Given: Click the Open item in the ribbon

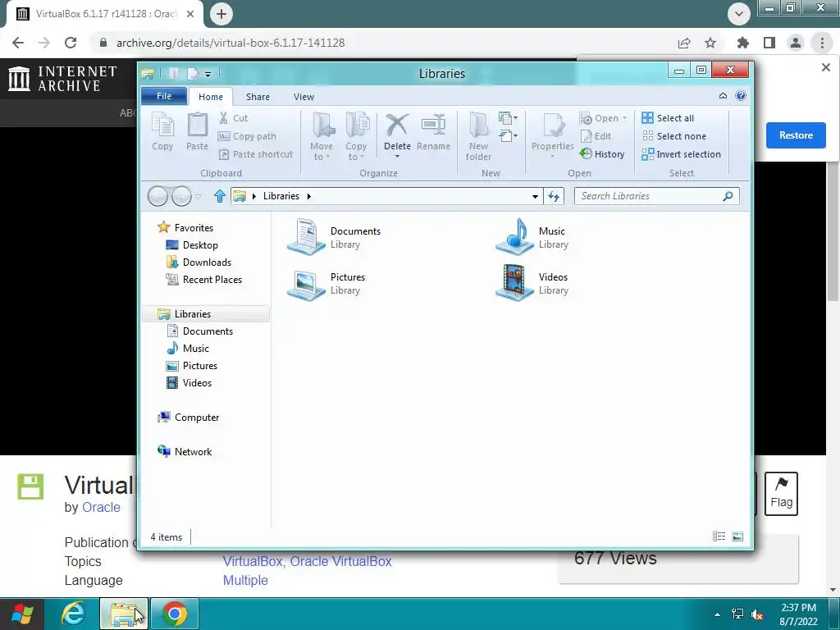Looking at the screenshot, I should pos(603,118).
